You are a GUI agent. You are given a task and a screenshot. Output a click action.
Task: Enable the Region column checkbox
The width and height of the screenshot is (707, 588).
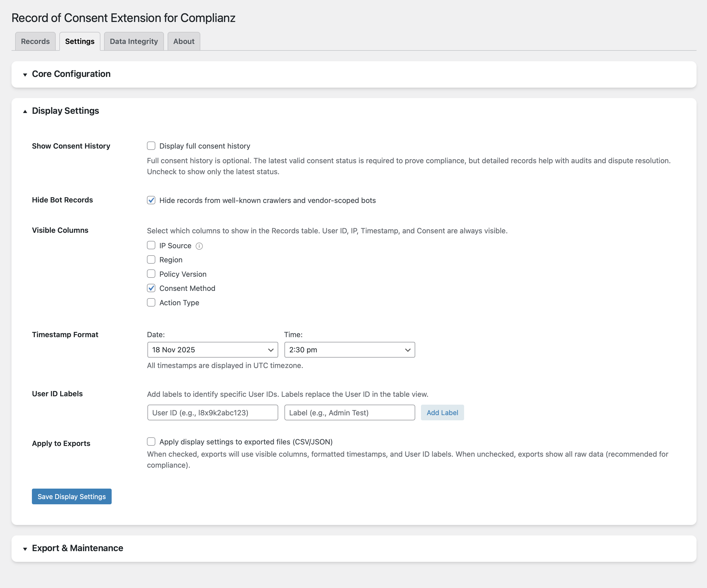tap(151, 260)
